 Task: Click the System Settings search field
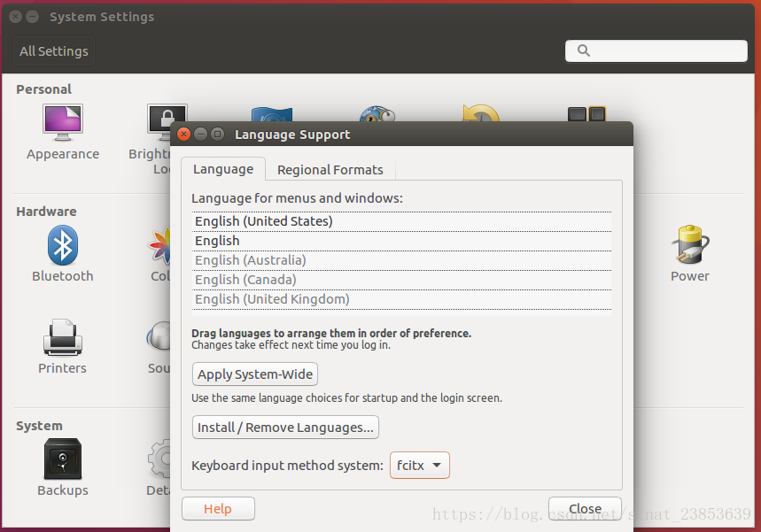tap(656, 51)
